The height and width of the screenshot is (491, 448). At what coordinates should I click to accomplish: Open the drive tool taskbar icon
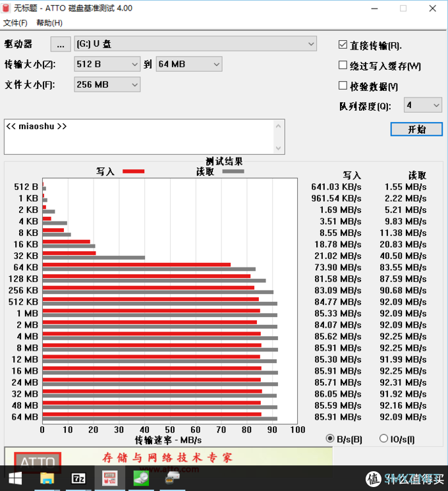tap(172, 478)
